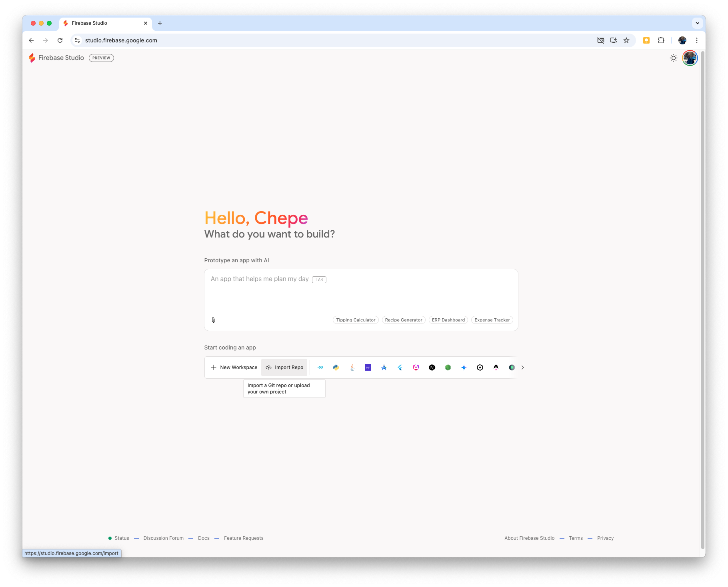Open the Next.js template icon
728x587 pixels.
(432, 367)
